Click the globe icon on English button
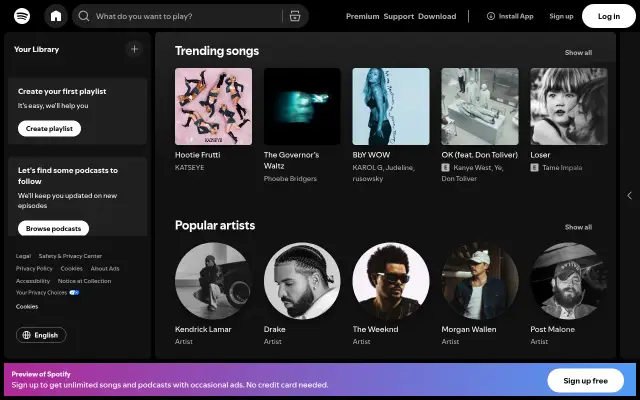Viewport: 640px width, 400px height. click(27, 335)
